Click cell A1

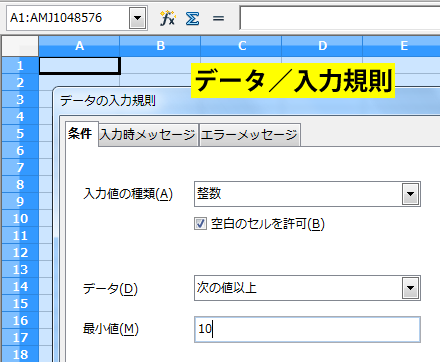tap(79, 65)
